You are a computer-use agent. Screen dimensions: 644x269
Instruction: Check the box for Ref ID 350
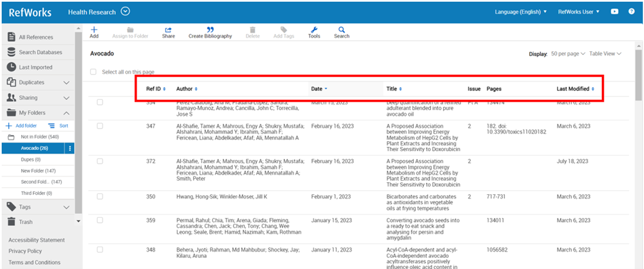tap(100, 196)
